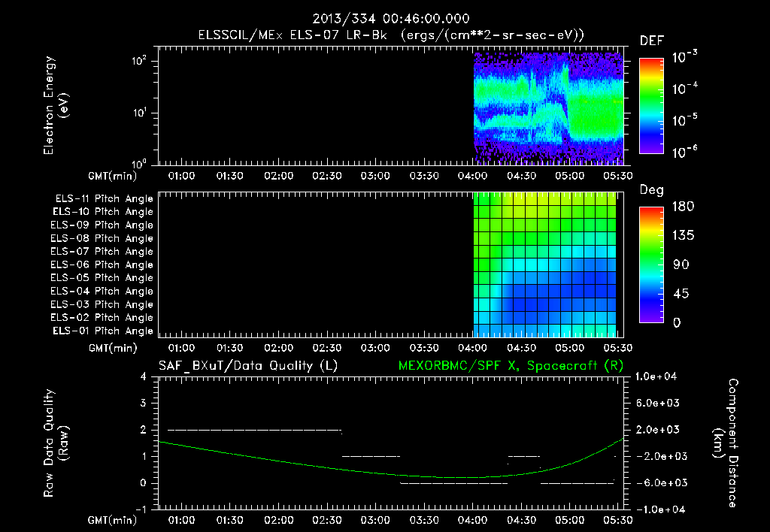Click the pitch angle colored grid region
This screenshot has width=770, height=532.
tap(544, 264)
